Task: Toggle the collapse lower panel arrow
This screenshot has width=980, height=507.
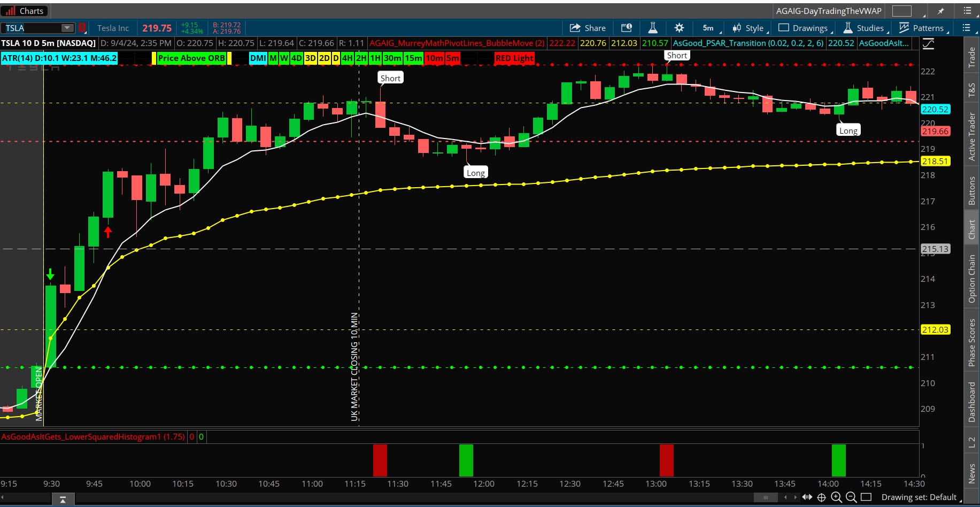Action: (x=63, y=500)
